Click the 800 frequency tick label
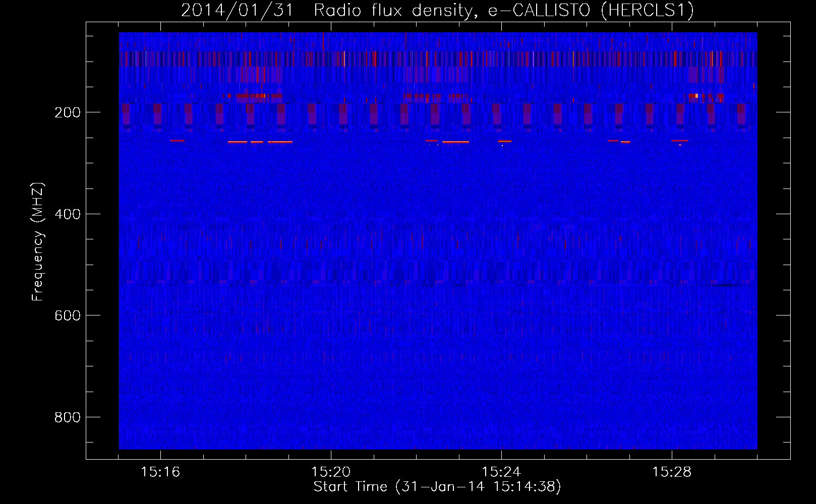 (x=67, y=417)
